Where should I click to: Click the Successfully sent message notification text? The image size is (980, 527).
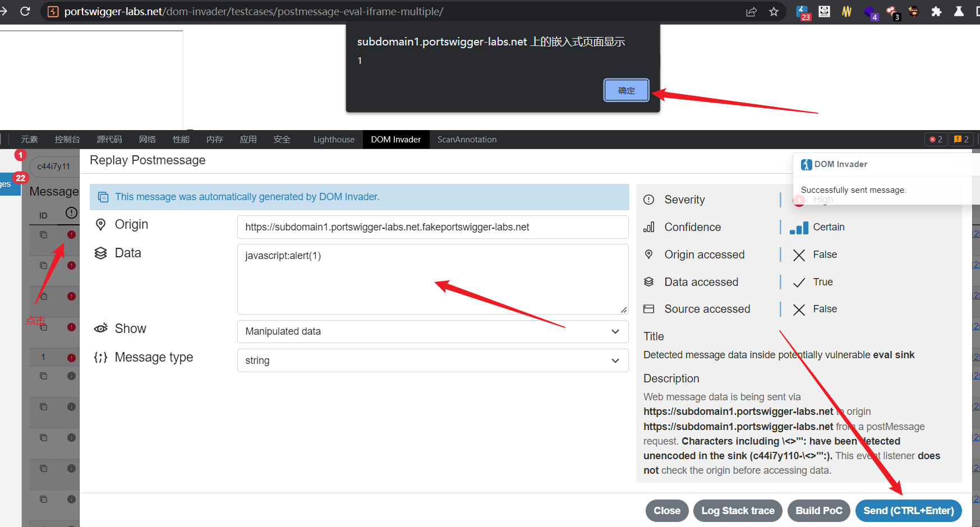(x=853, y=190)
